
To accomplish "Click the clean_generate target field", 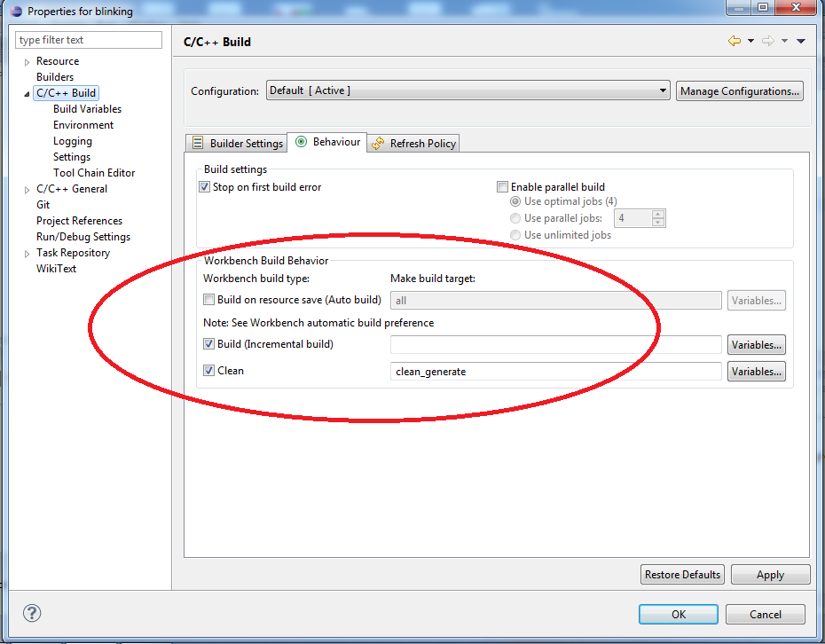I will 555,372.
